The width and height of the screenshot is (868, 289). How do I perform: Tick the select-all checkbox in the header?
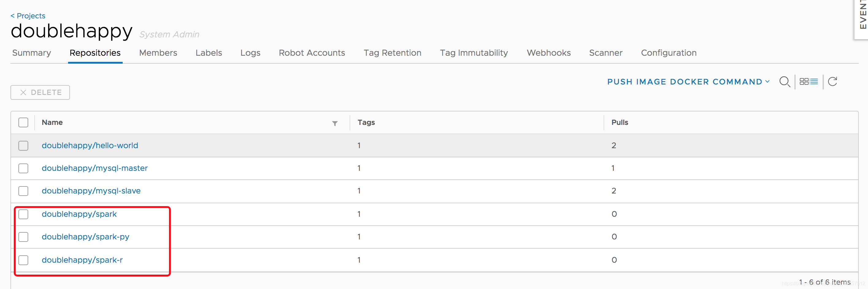(x=23, y=122)
